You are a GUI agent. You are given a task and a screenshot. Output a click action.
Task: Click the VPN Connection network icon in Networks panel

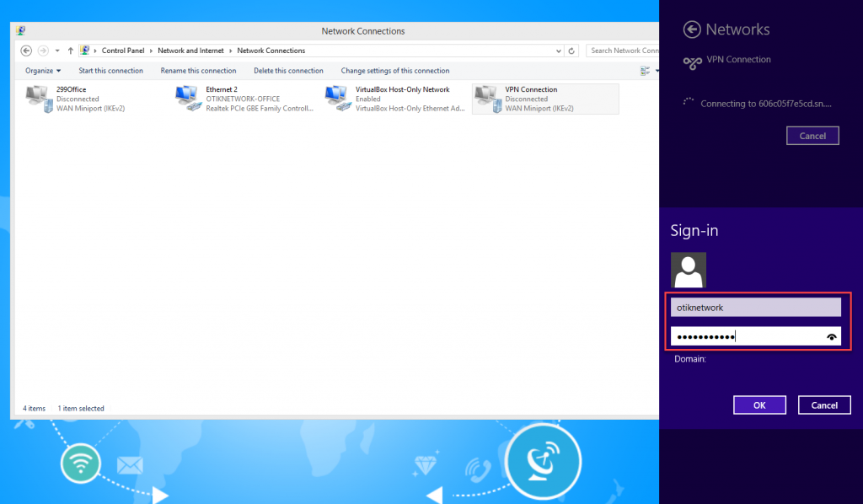pos(693,62)
